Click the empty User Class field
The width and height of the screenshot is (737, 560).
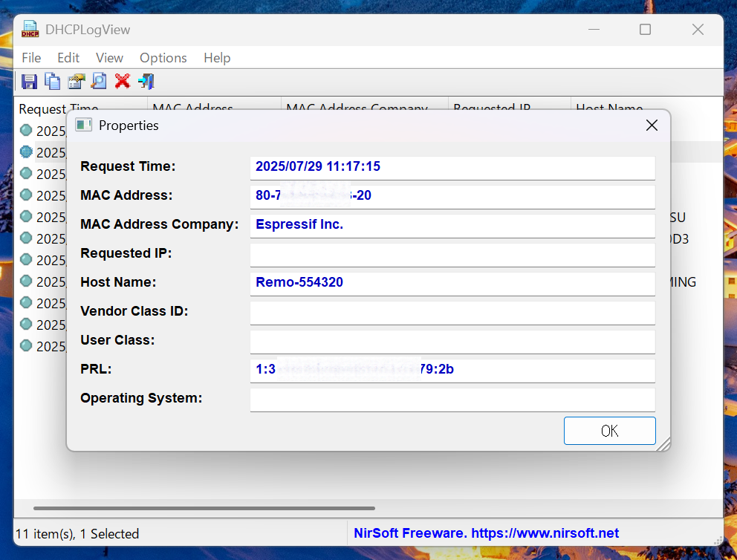point(452,342)
